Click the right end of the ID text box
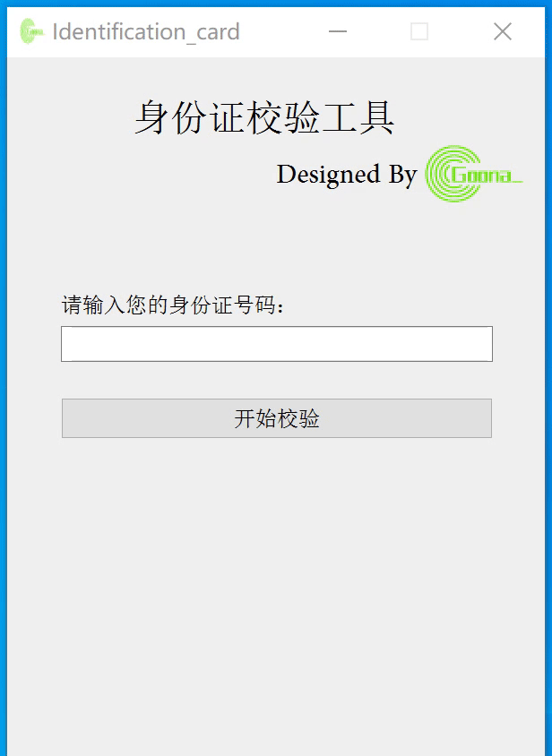Screen dimensions: 552x756 point(487,344)
